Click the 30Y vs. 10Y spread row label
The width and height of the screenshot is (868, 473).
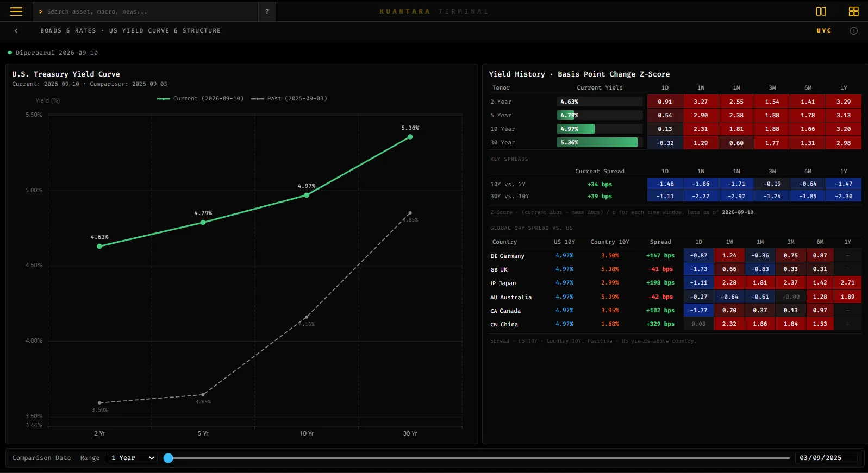click(509, 196)
